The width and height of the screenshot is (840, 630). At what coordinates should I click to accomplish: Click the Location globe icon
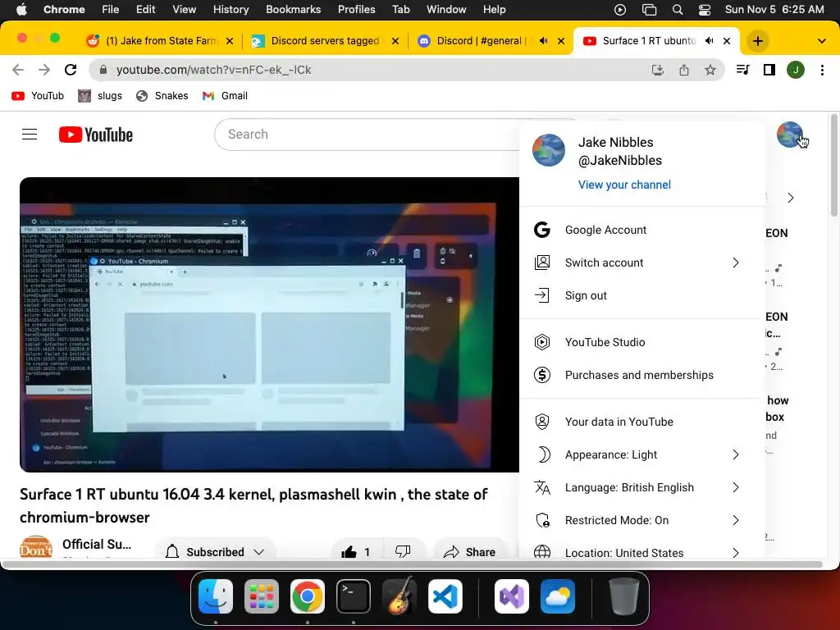(x=542, y=552)
